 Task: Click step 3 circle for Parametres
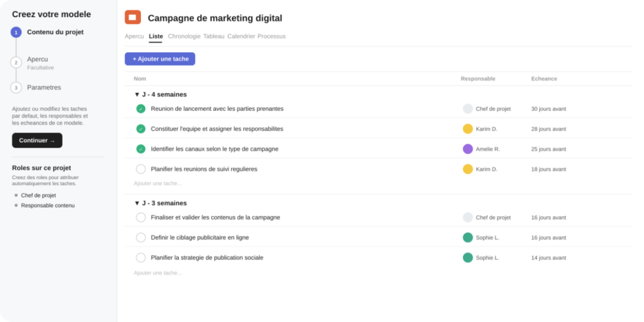click(16, 87)
